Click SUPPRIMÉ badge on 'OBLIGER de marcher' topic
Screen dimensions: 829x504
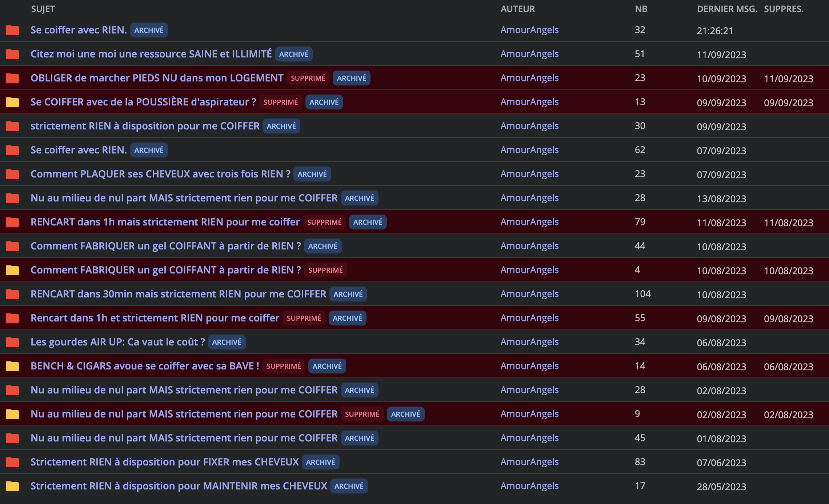tap(308, 78)
